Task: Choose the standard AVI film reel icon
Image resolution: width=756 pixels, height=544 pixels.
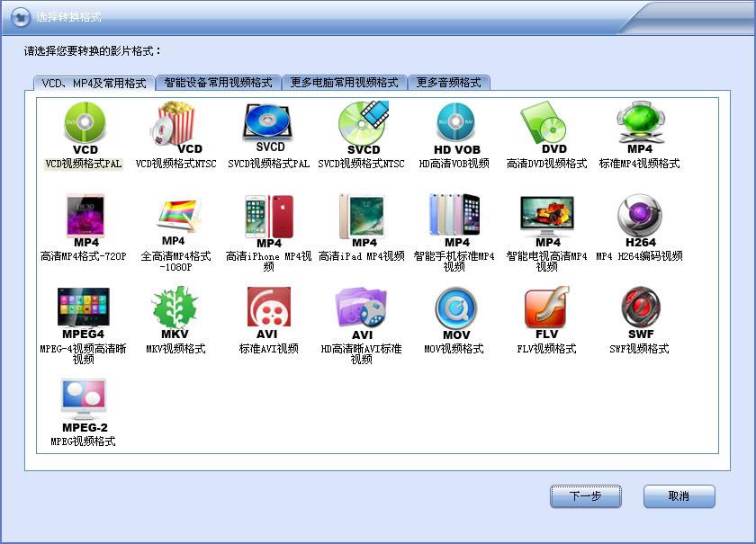Action: click(x=268, y=313)
